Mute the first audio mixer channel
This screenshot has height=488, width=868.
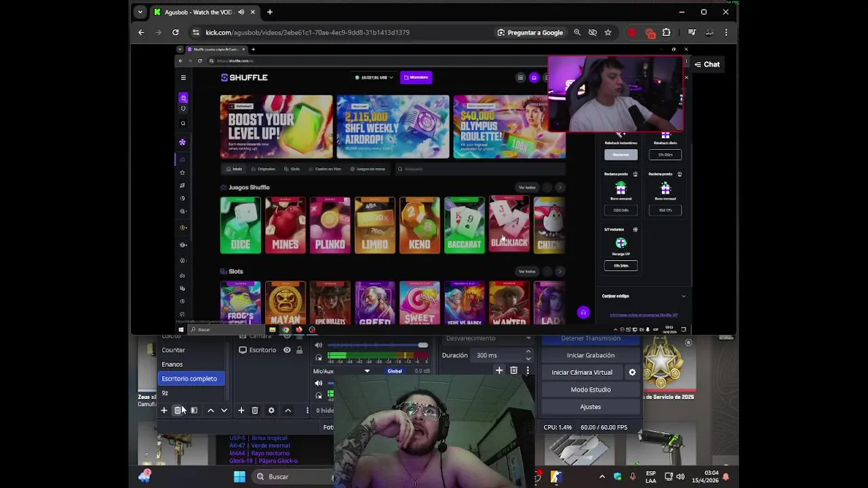point(319,345)
